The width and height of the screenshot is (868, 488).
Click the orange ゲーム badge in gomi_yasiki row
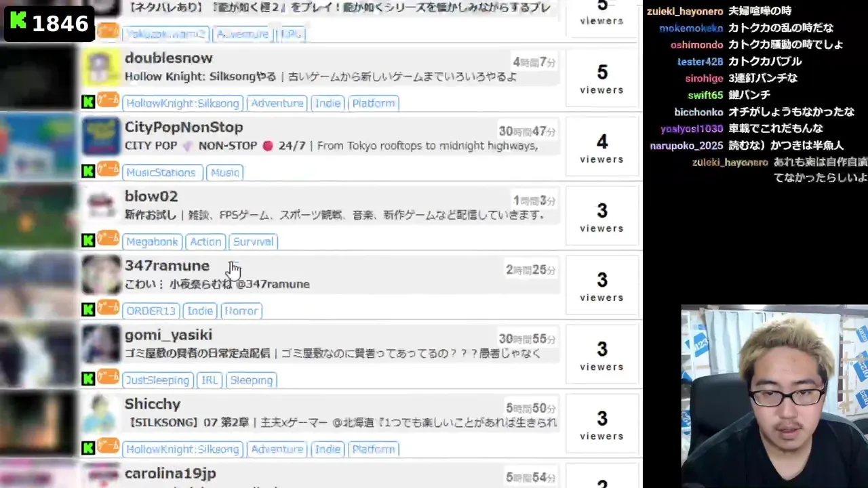click(x=108, y=377)
